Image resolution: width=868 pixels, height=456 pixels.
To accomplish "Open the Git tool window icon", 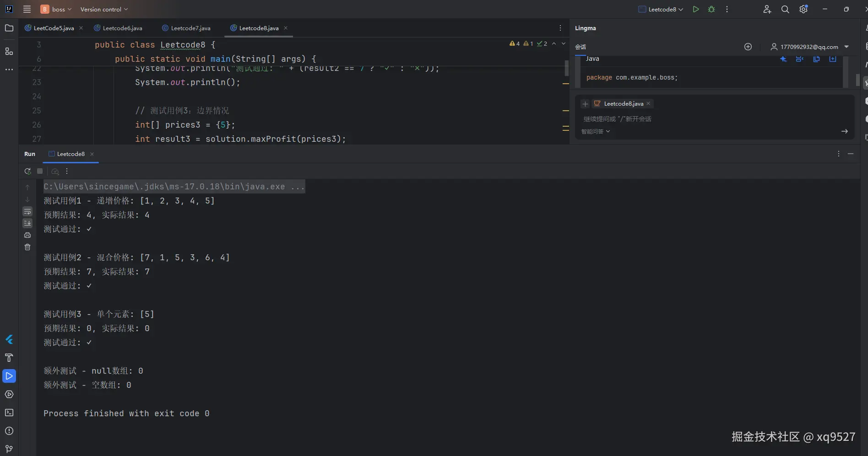I will tap(9, 449).
